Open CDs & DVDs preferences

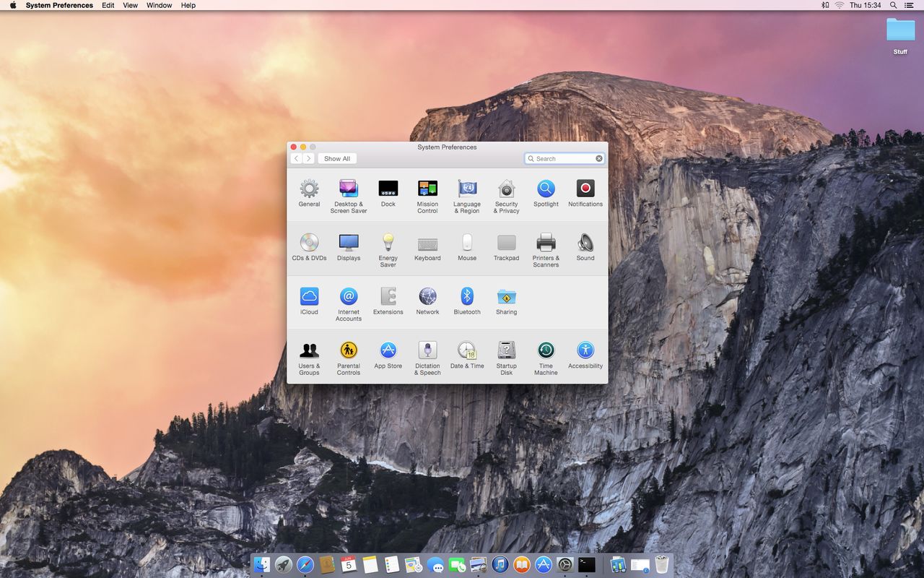point(309,247)
